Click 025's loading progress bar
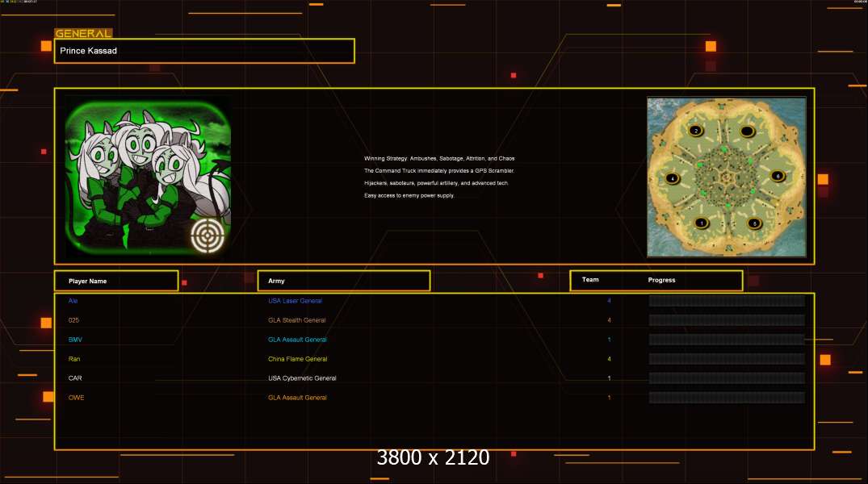This screenshot has width=868, height=484. click(727, 320)
